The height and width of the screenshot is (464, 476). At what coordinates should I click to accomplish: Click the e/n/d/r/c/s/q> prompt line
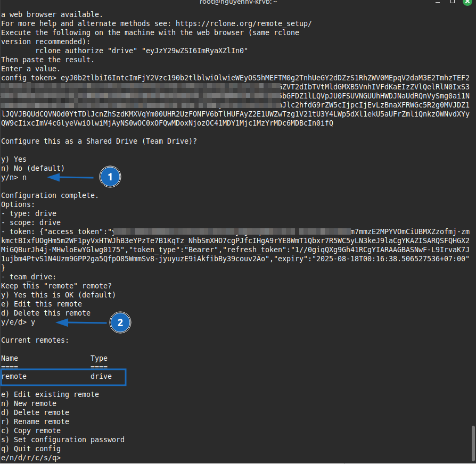click(x=31, y=458)
